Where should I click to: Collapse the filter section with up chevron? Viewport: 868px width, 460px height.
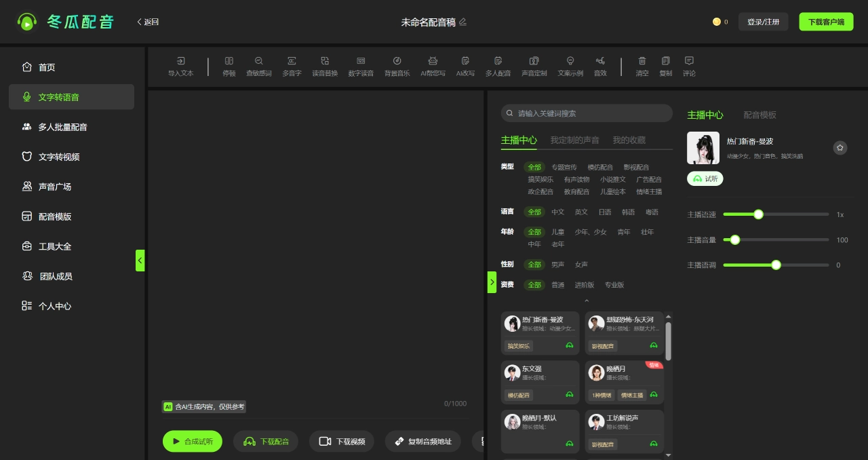tap(587, 301)
